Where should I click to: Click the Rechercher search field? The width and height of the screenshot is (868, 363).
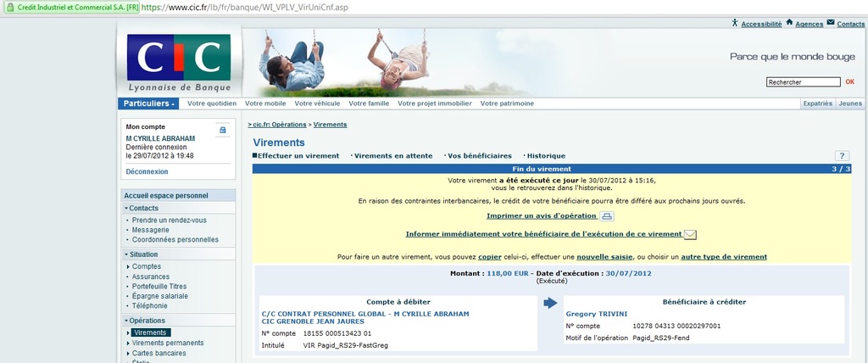(804, 82)
